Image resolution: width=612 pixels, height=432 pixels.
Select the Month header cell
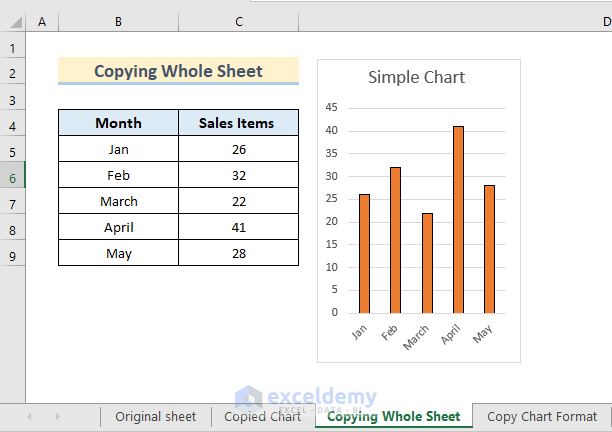coord(118,123)
